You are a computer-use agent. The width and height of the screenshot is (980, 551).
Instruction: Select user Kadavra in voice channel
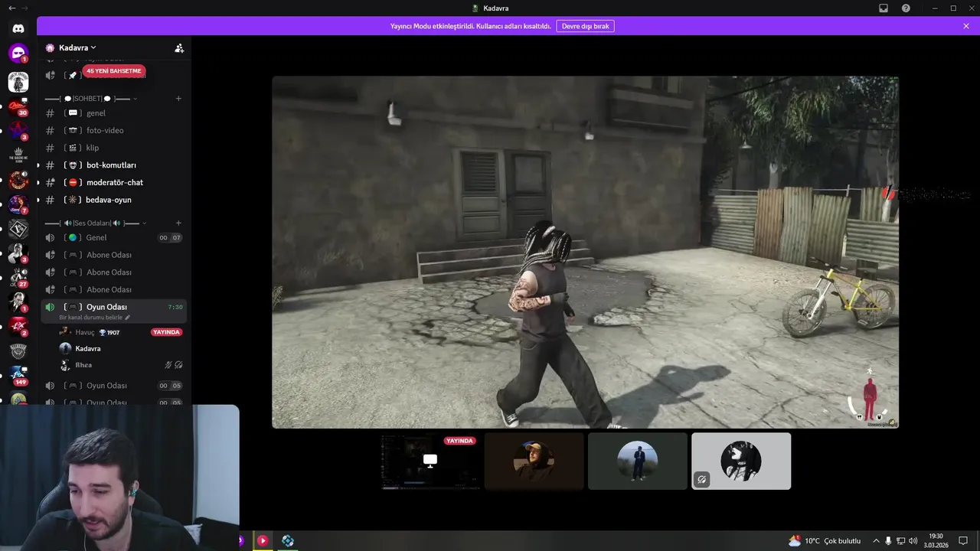[x=120, y=348]
